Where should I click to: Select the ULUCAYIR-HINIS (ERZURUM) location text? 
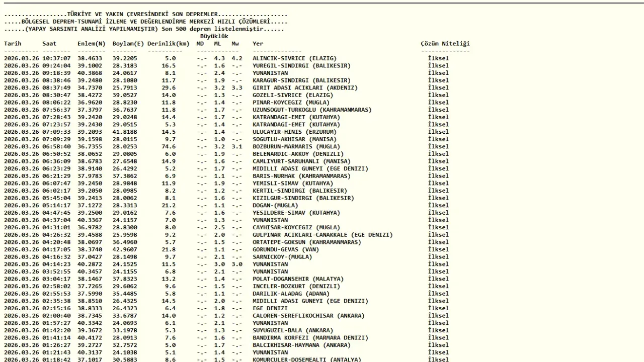[x=294, y=132]
